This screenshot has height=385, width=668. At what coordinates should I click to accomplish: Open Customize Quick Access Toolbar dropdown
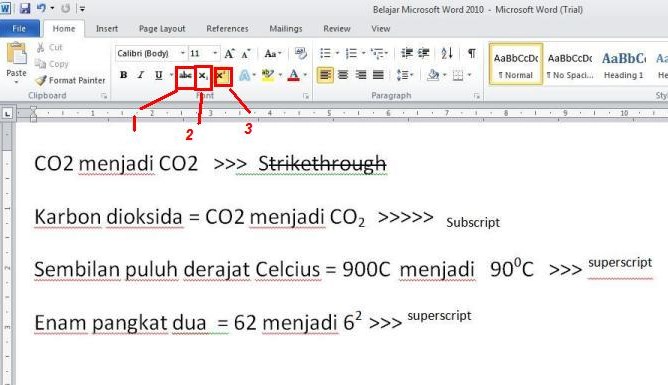click(x=82, y=9)
